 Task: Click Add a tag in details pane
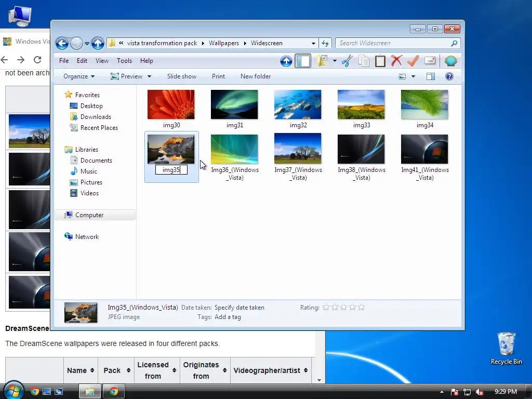point(228,317)
